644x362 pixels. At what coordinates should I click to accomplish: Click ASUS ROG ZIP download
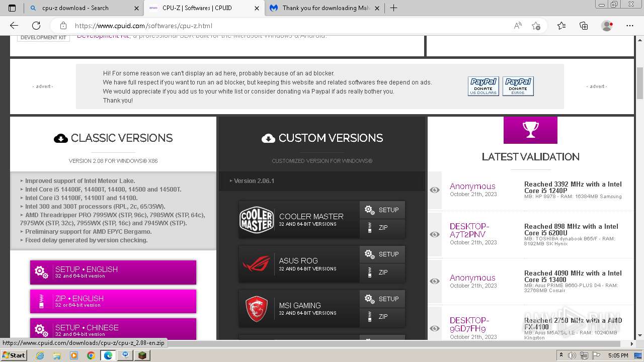tap(382, 272)
